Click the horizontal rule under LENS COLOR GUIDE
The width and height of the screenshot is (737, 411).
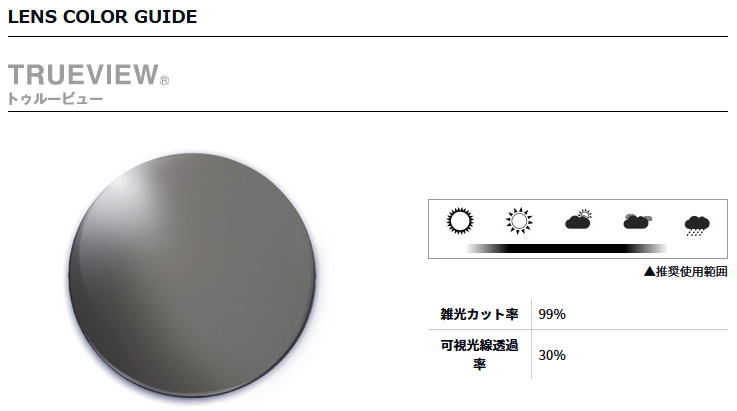pos(368,37)
